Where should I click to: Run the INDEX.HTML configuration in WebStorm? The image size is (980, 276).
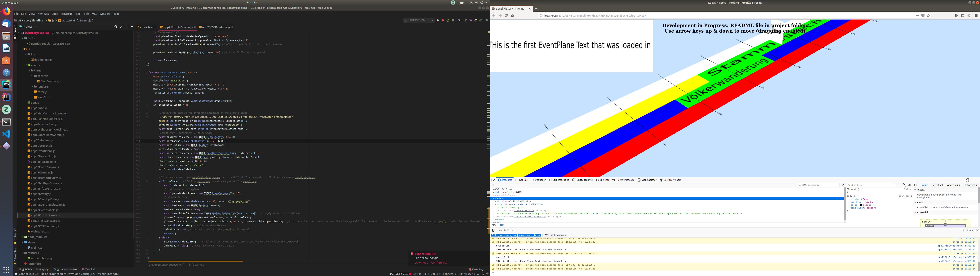438,21
